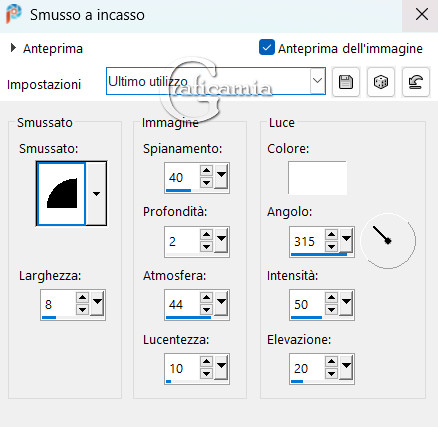This screenshot has width=438, height=427.
Task: Select the bevel shape thumbnail preview
Action: (61, 194)
